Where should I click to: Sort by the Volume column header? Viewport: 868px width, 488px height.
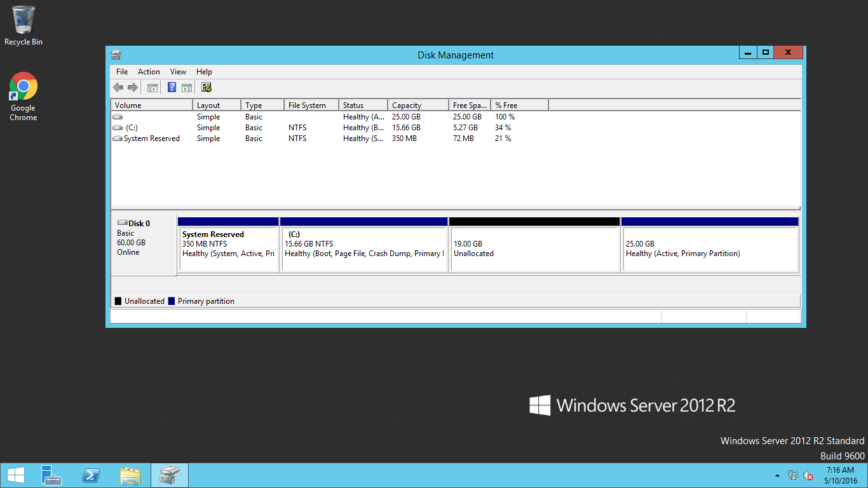pyautogui.click(x=152, y=105)
